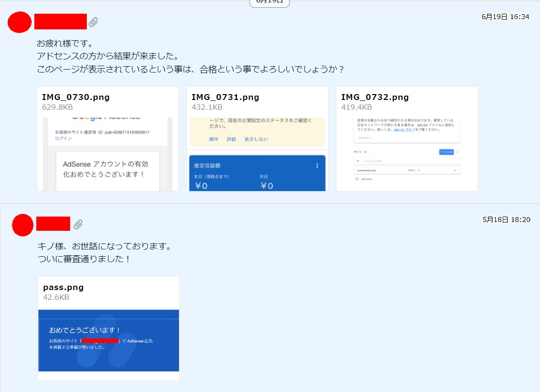Click the blue button in IMG_0732 preview
The height and width of the screenshot is (392, 540).
(446, 152)
